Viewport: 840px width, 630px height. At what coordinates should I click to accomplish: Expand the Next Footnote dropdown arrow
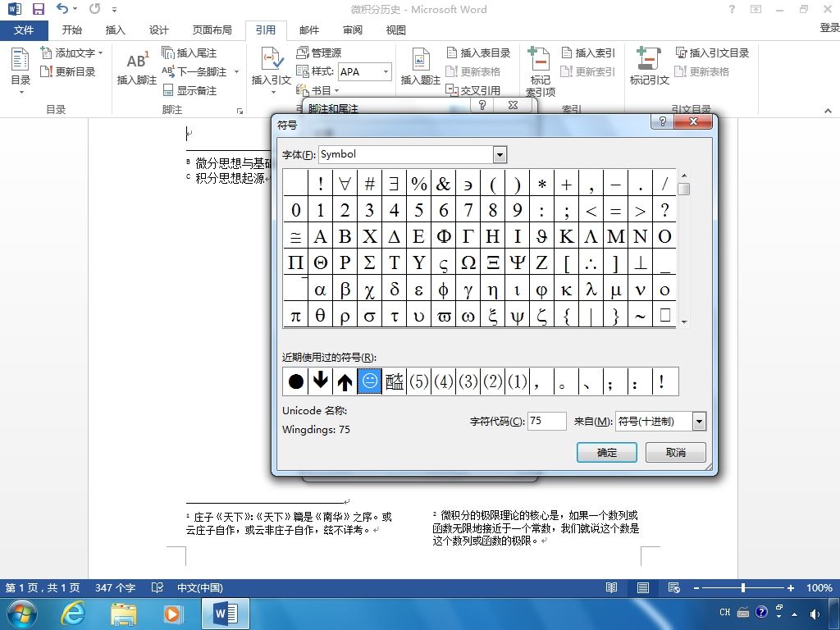pyautogui.click(x=236, y=71)
